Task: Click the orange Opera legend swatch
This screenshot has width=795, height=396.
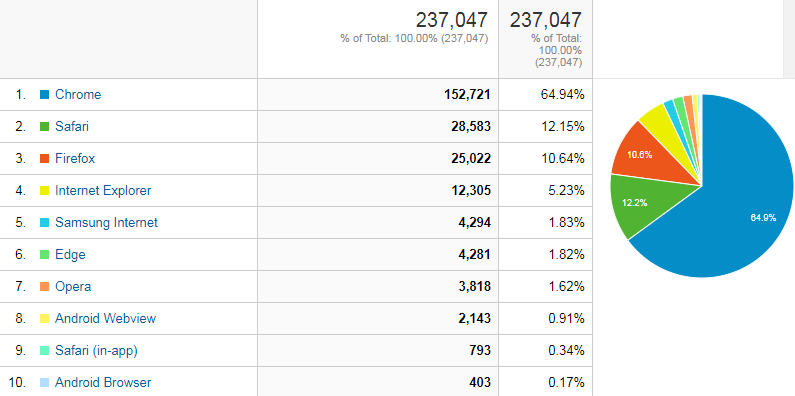Action: click(45, 286)
